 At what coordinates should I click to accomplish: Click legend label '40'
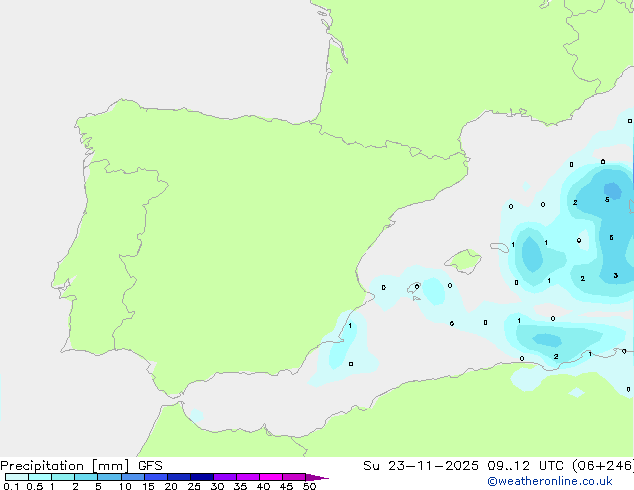263,486
